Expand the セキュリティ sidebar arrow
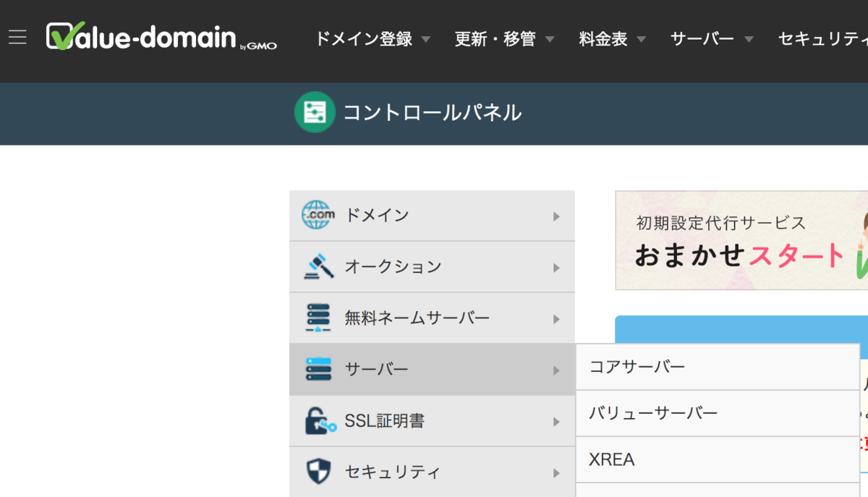The width and height of the screenshot is (868, 497). [x=556, y=473]
